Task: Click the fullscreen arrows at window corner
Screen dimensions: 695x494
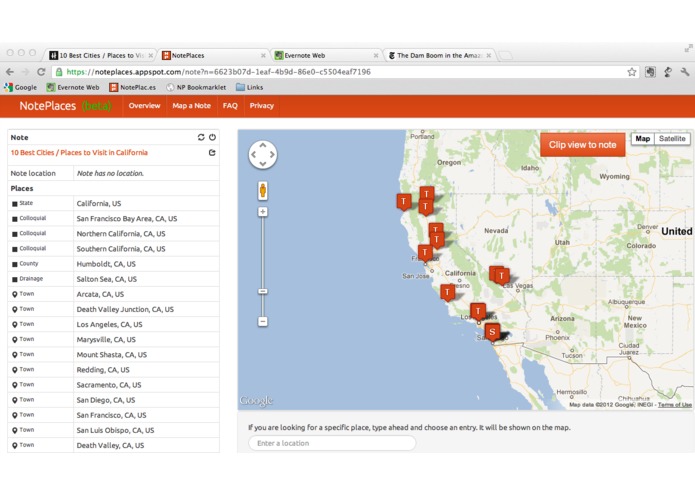Action: pos(688,48)
